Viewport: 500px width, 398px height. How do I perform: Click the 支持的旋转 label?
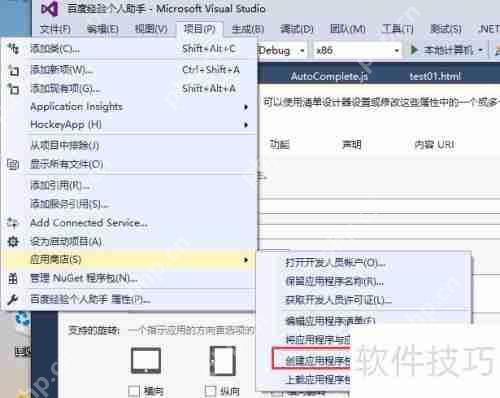(94, 331)
